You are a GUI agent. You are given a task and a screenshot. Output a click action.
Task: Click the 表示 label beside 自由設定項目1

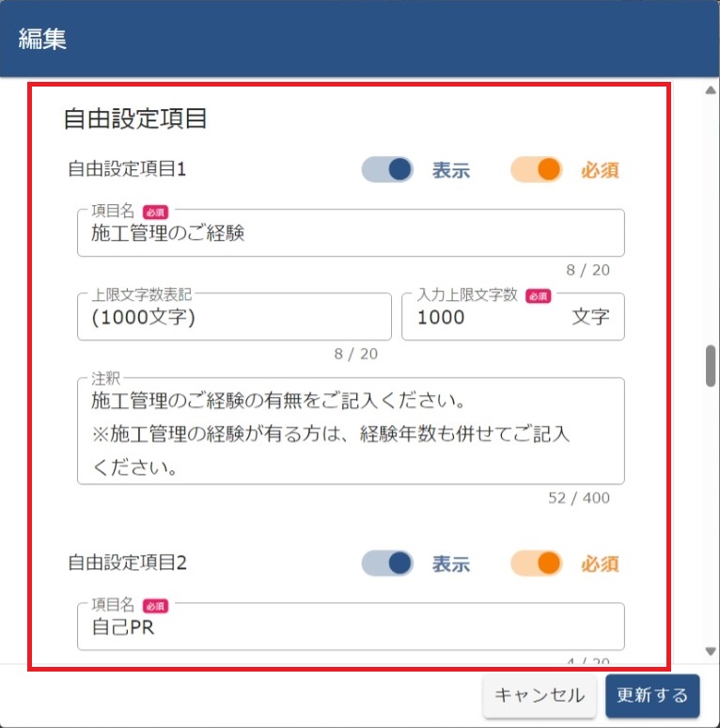(450, 171)
